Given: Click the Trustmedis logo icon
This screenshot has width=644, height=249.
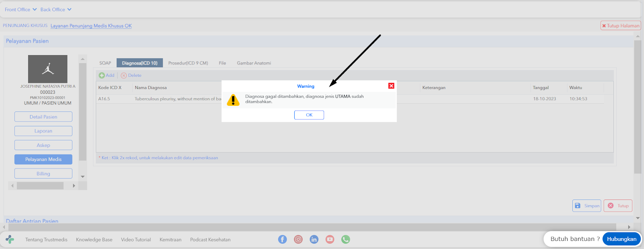Looking at the screenshot, I should (x=10, y=239).
